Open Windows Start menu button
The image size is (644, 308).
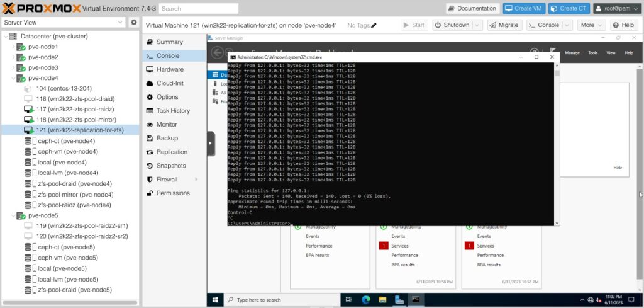215,300
